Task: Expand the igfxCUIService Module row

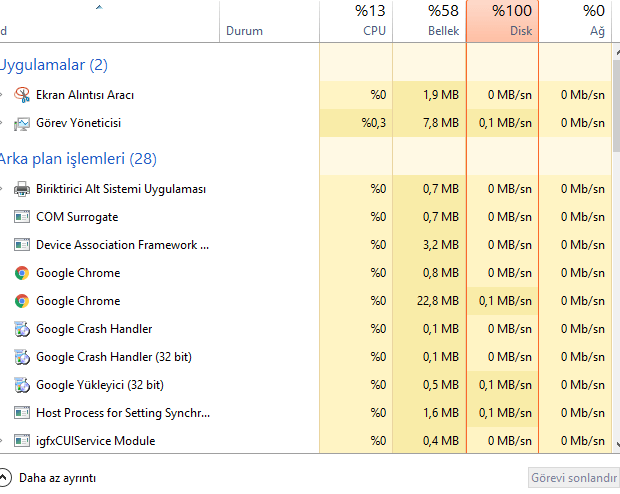Action: tap(2, 441)
